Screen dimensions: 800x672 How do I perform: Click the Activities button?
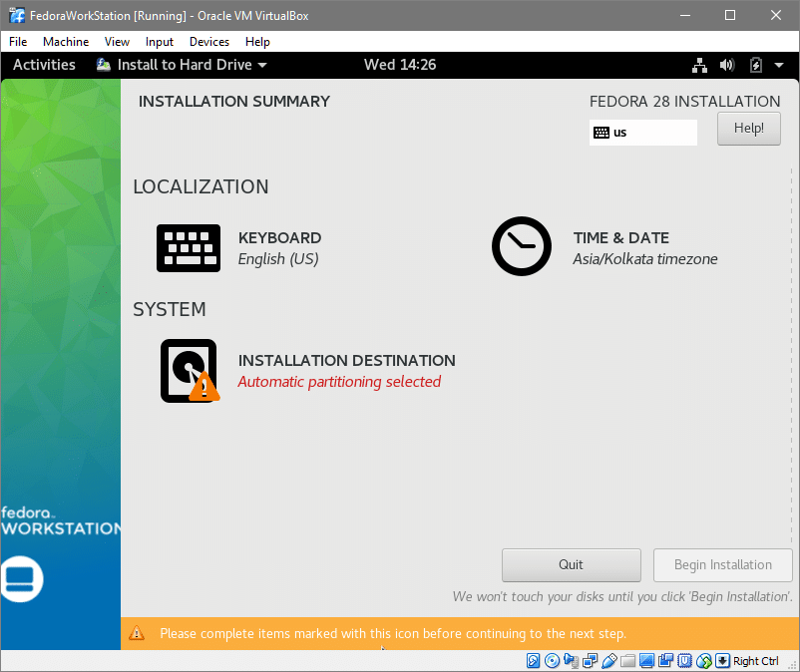[x=44, y=65]
